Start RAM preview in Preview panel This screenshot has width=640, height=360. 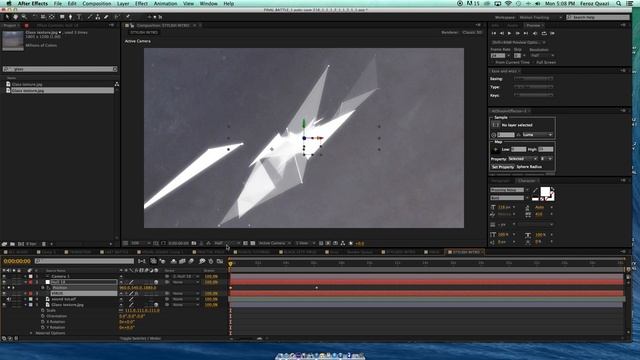553,33
